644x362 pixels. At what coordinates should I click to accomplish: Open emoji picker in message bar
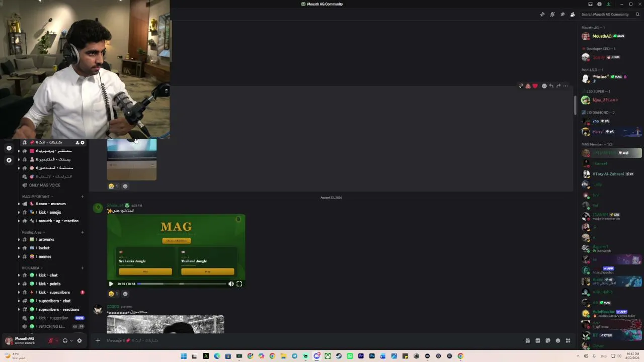click(557, 340)
